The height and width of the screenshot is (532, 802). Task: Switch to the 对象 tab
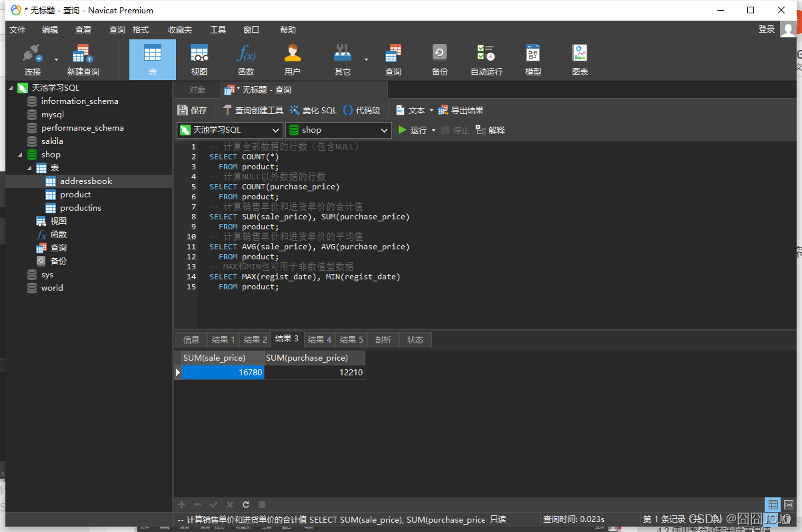(x=197, y=90)
